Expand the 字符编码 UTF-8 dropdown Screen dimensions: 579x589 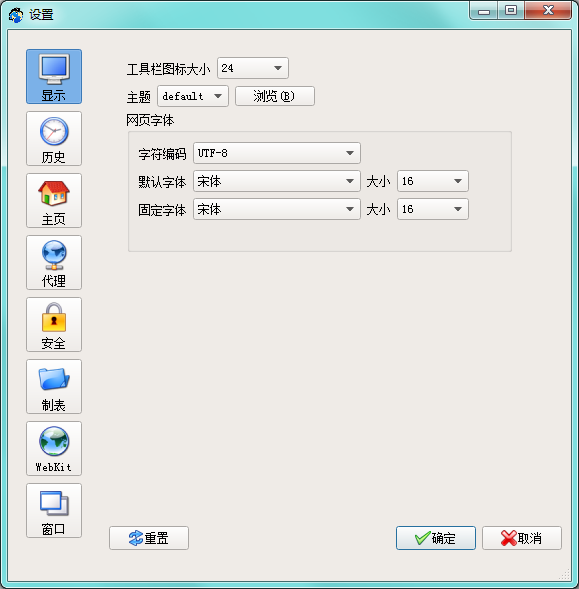(277, 153)
